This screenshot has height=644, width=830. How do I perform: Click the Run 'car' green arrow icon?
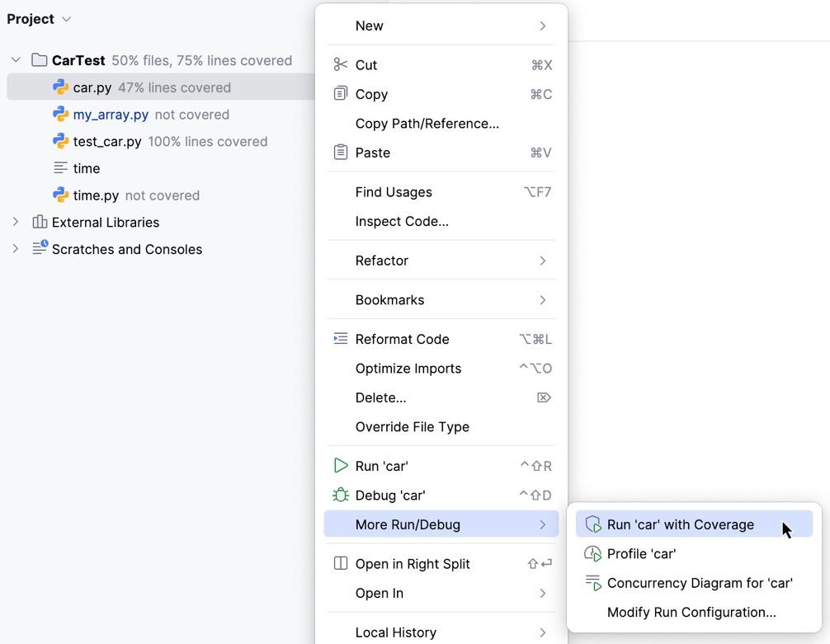coord(342,465)
